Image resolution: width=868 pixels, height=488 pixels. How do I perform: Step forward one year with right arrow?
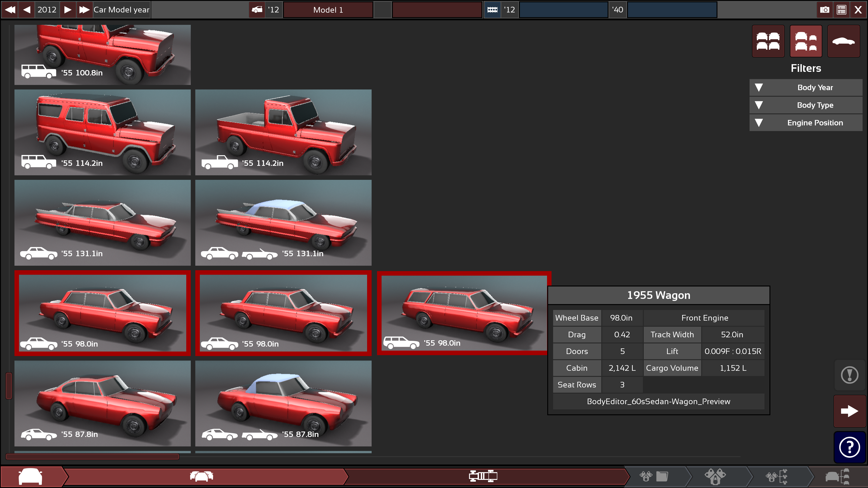[x=68, y=9]
